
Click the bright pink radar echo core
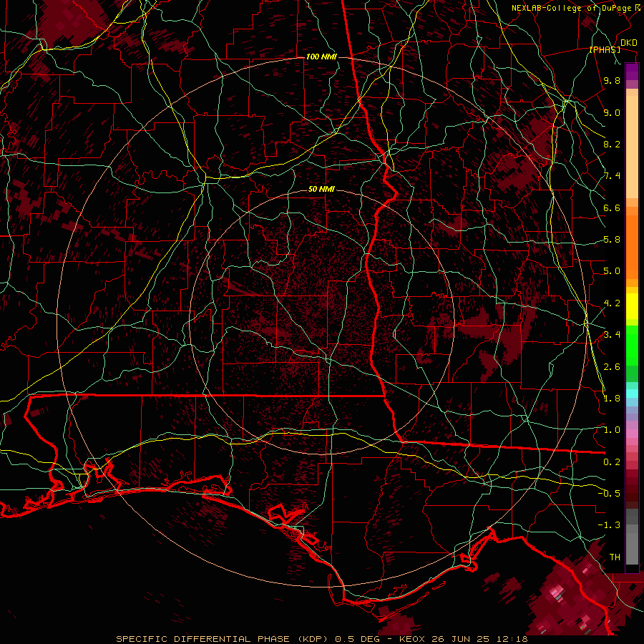pos(557,592)
